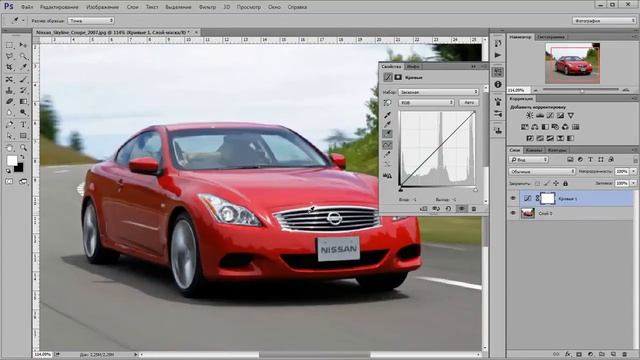Viewport: 640px width, 360px height.
Task: Add a Brightness/Contrast adjustment
Action: 529,116
